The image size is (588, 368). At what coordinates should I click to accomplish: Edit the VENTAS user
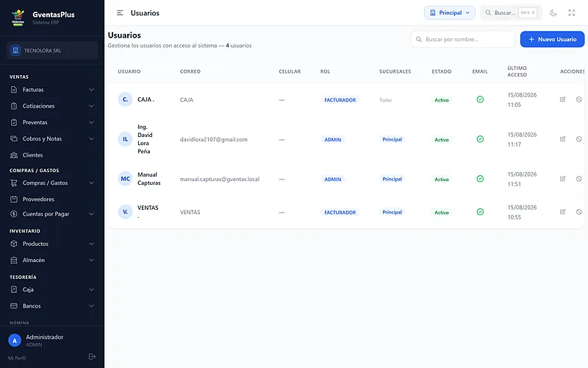coord(562,212)
